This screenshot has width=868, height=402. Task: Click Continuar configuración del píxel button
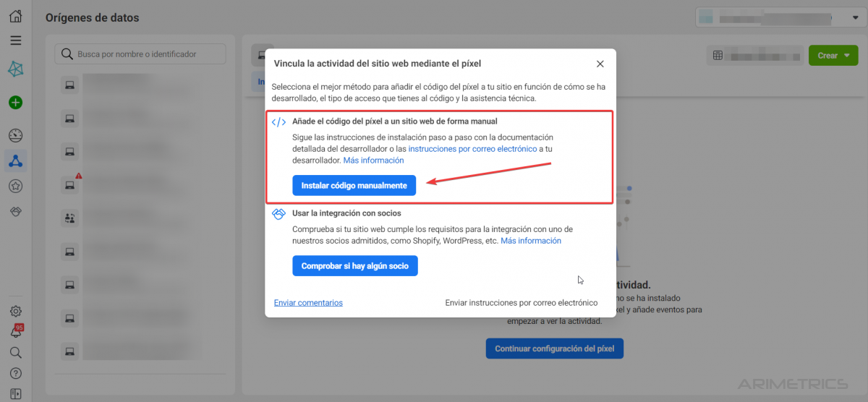click(555, 348)
